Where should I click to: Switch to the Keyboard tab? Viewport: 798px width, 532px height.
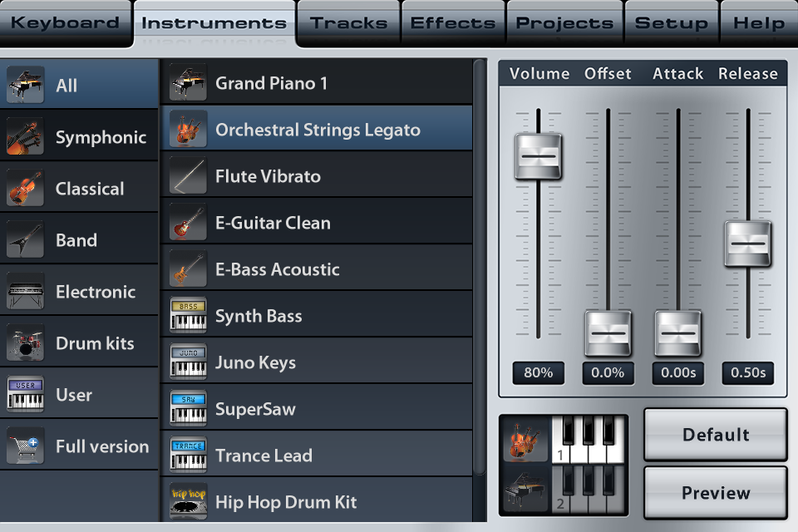(x=65, y=23)
